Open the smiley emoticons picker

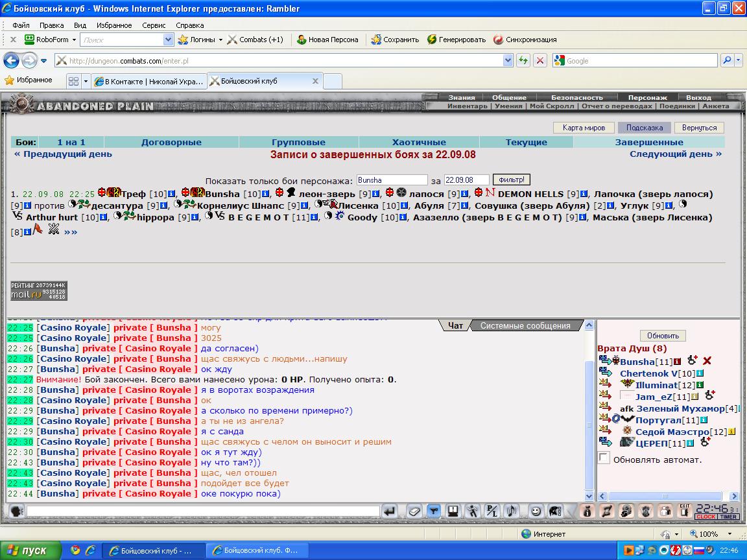click(x=536, y=511)
